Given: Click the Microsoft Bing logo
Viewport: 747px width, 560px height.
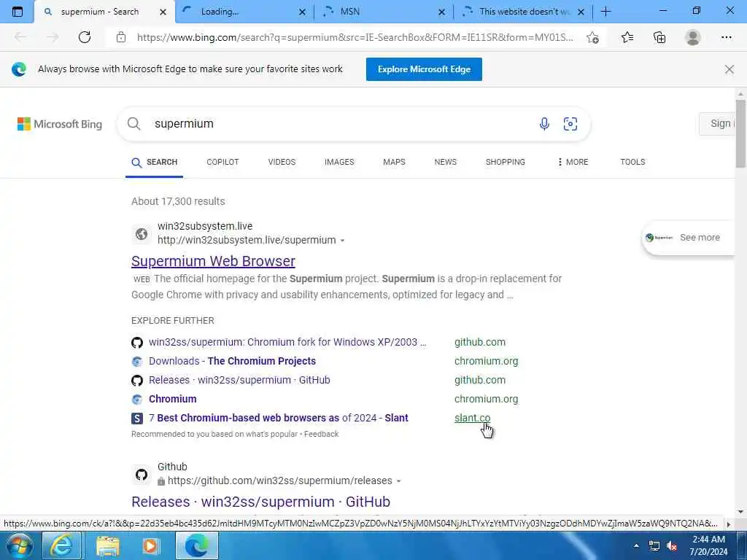Looking at the screenshot, I should pos(60,124).
